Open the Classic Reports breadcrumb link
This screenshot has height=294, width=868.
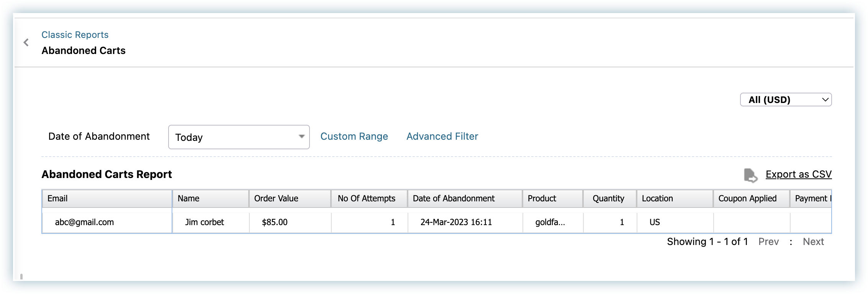pos(75,35)
